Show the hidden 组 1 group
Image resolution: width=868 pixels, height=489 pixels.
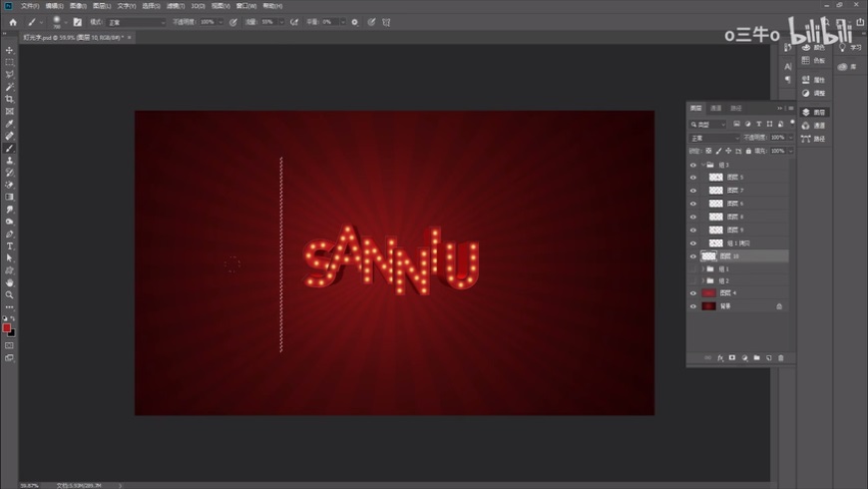[x=693, y=268]
